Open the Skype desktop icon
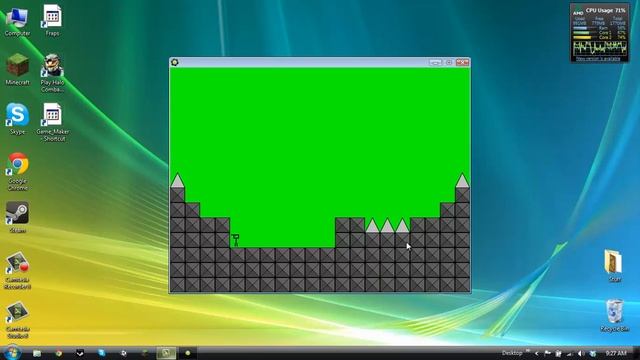This screenshot has height=360, width=640. [17, 119]
